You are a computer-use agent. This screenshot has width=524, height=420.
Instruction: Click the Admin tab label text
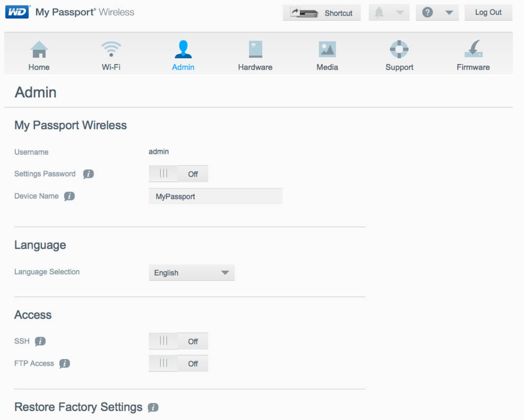183,67
